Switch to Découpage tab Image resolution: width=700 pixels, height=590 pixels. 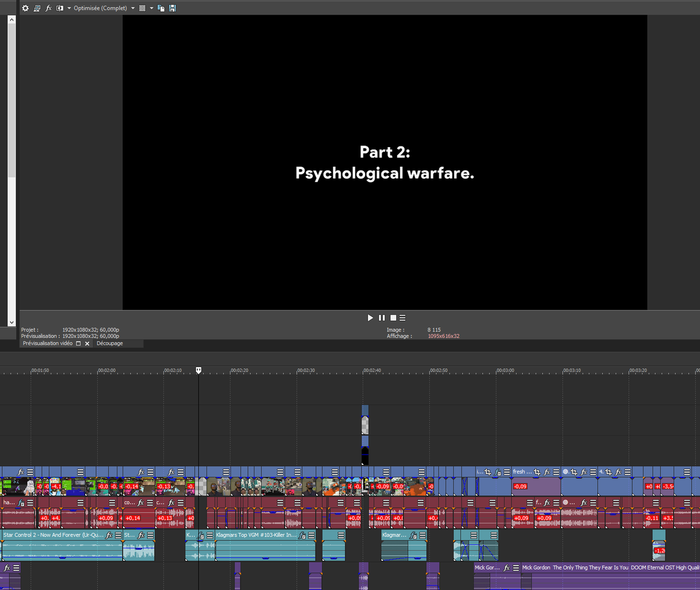tap(110, 344)
